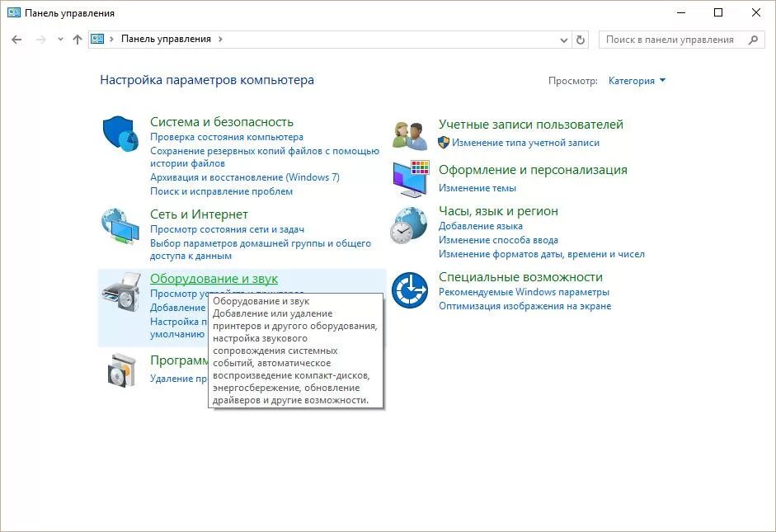Open the recent locations dropdown arrow
The image size is (776, 532).
tap(60, 40)
